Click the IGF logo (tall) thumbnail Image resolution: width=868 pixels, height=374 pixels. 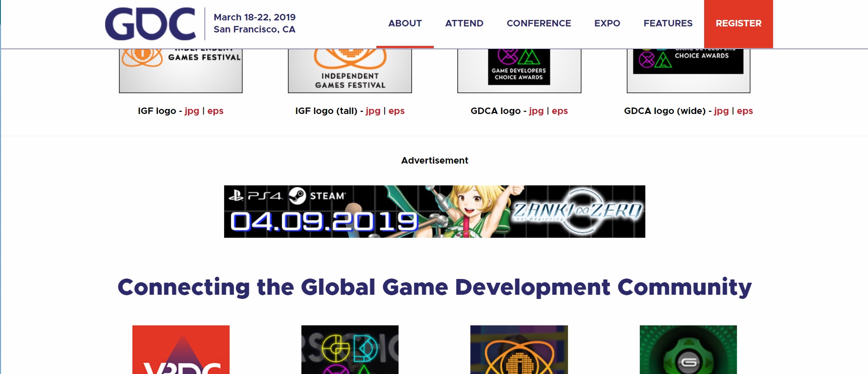[x=350, y=70]
